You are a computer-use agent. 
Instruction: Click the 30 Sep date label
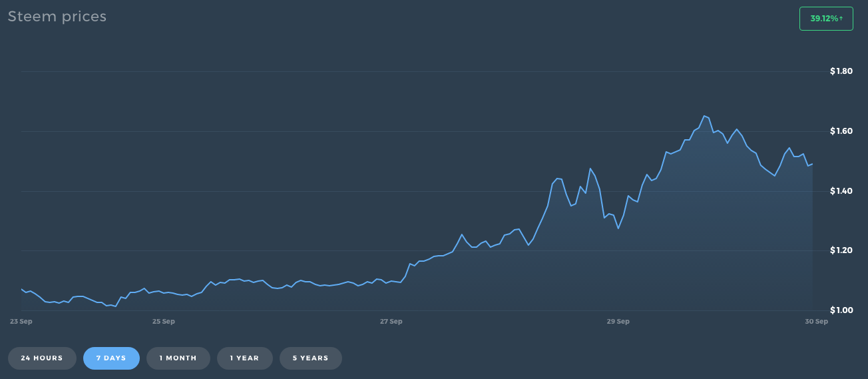(817, 322)
